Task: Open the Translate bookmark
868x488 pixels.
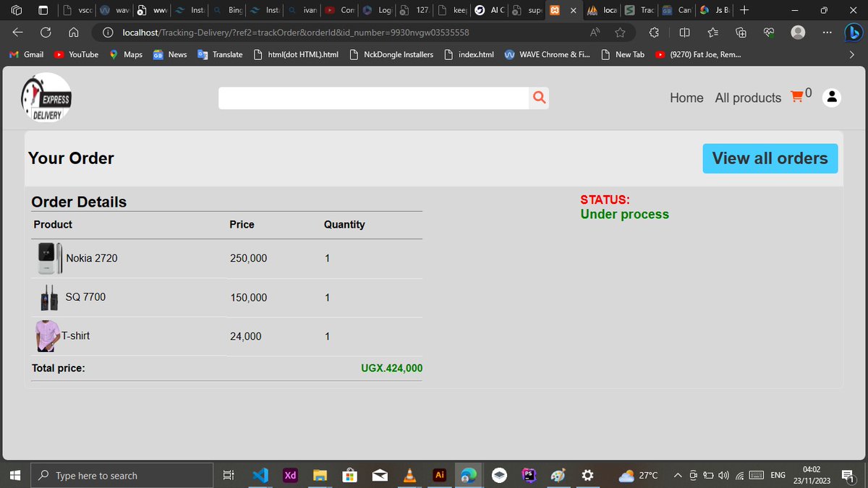Action: tap(220, 54)
